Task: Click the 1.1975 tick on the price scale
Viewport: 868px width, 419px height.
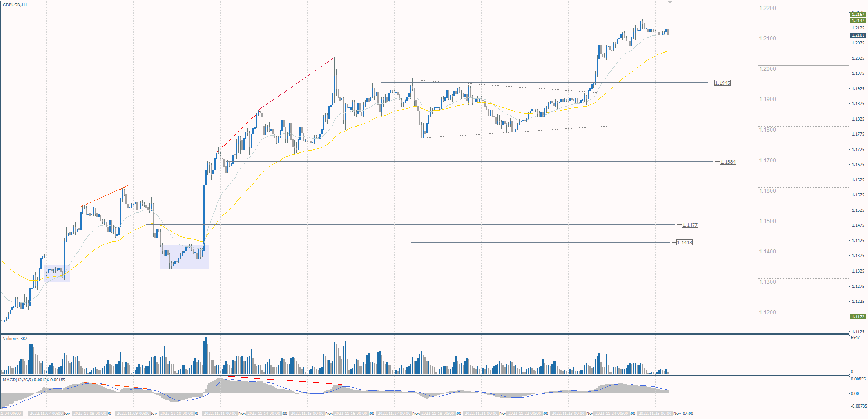Action: pyautogui.click(x=858, y=73)
